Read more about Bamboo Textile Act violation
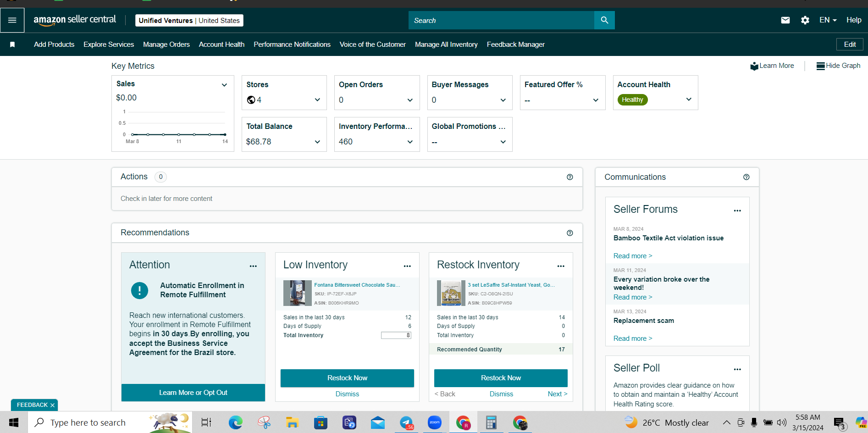This screenshot has height=433, width=868. 633,256
